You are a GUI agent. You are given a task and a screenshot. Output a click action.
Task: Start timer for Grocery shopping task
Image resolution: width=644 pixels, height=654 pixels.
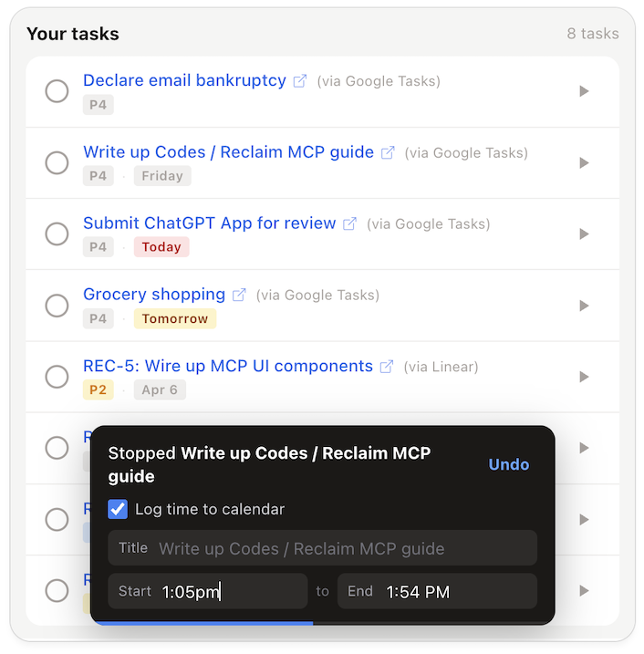coord(584,306)
